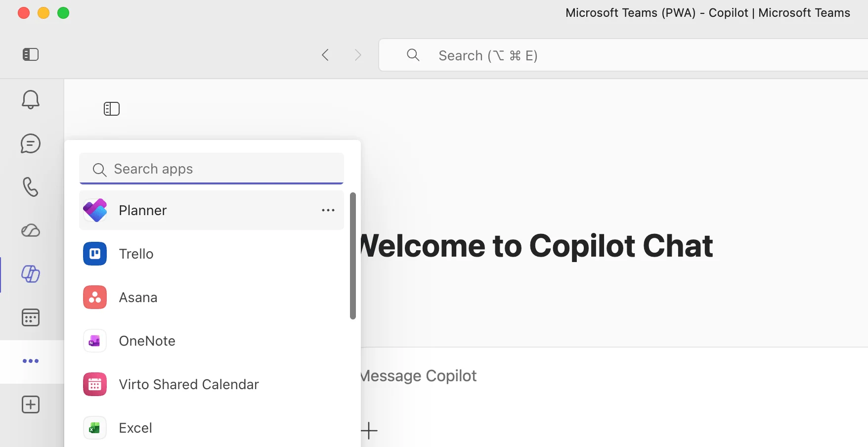Go back with the left chevron
868x447 pixels.
tap(325, 55)
